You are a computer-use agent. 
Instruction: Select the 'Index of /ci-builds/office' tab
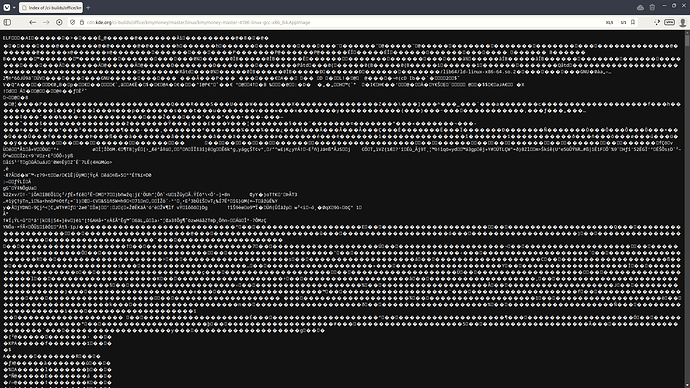(x=51, y=7)
